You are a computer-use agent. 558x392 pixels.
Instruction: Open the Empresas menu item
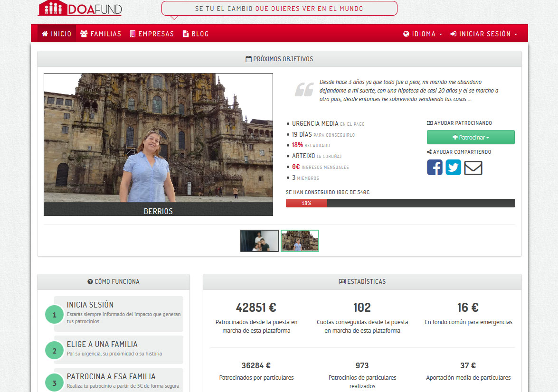pos(152,34)
